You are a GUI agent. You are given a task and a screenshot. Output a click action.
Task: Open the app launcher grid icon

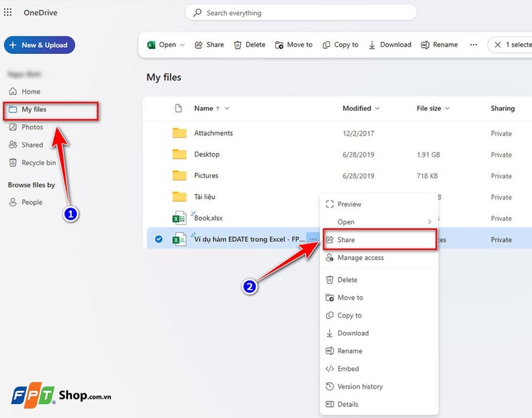point(7,12)
